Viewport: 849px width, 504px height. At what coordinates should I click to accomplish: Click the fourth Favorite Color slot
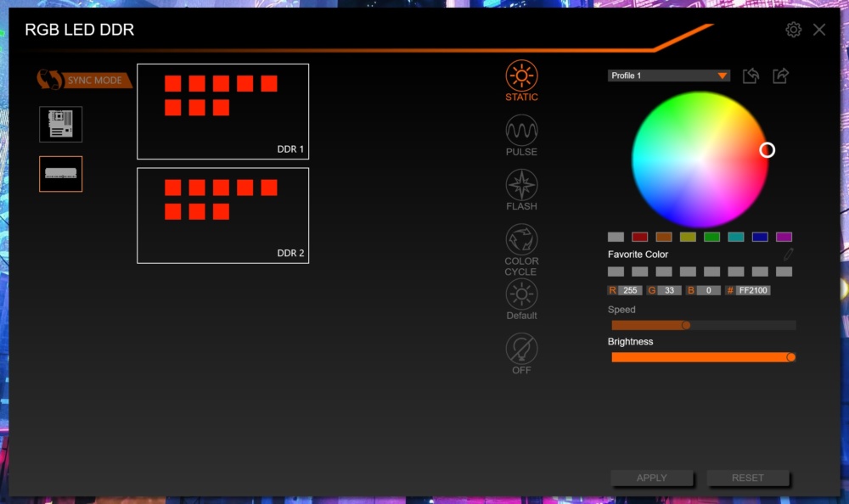[688, 272]
